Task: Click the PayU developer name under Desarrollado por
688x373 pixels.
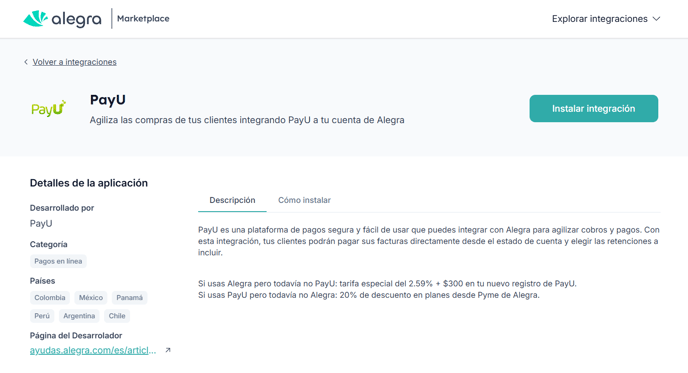Action: pyautogui.click(x=41, y=224)
